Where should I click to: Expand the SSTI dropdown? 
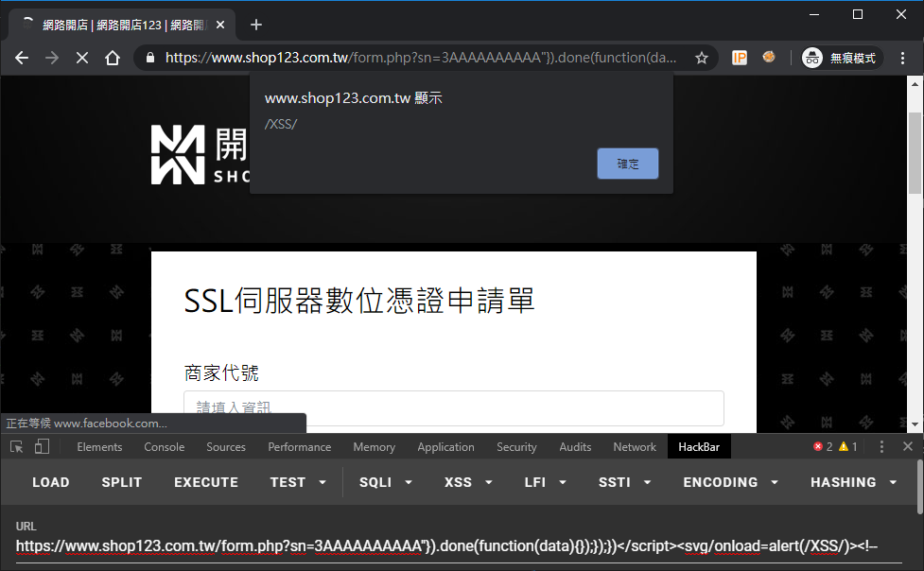point(624,482)
